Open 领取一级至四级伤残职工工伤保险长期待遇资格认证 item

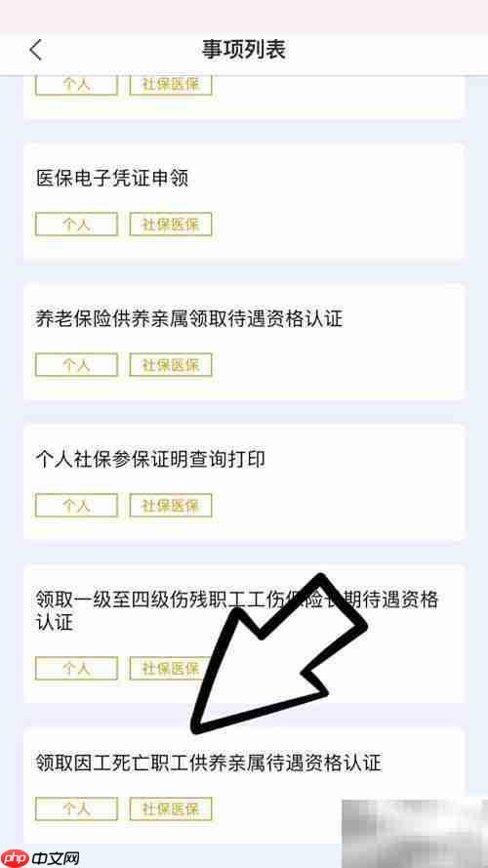click(x=244, y=634)
